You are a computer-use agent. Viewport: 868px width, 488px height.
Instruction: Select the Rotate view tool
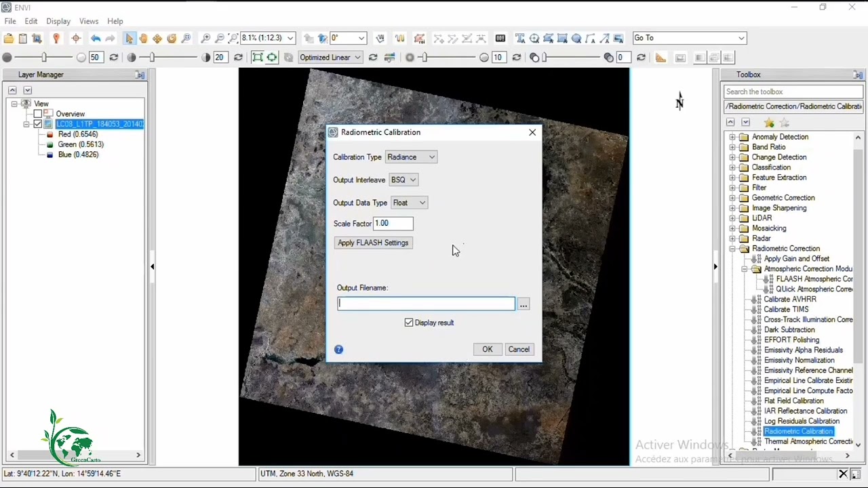coord(172,39)
